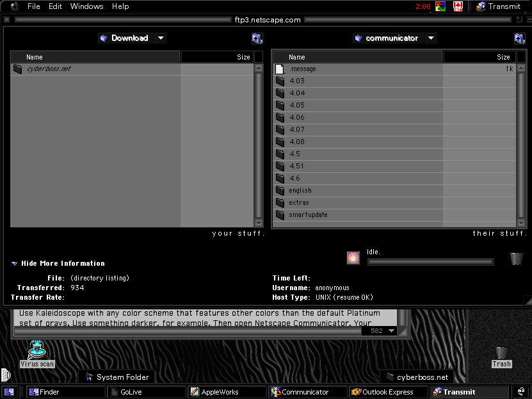This screenshot has height=399, width=532.
Task: Open the File menu
Action: pos(33,6)
